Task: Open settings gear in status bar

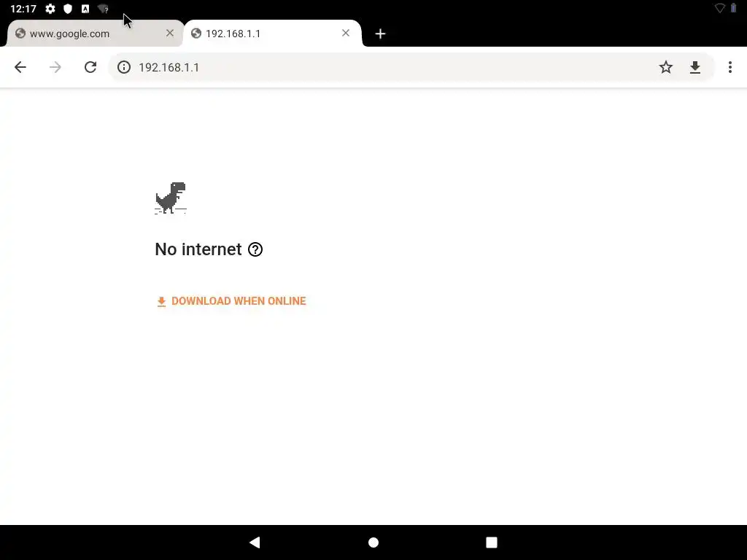Action: click(50, 9)
